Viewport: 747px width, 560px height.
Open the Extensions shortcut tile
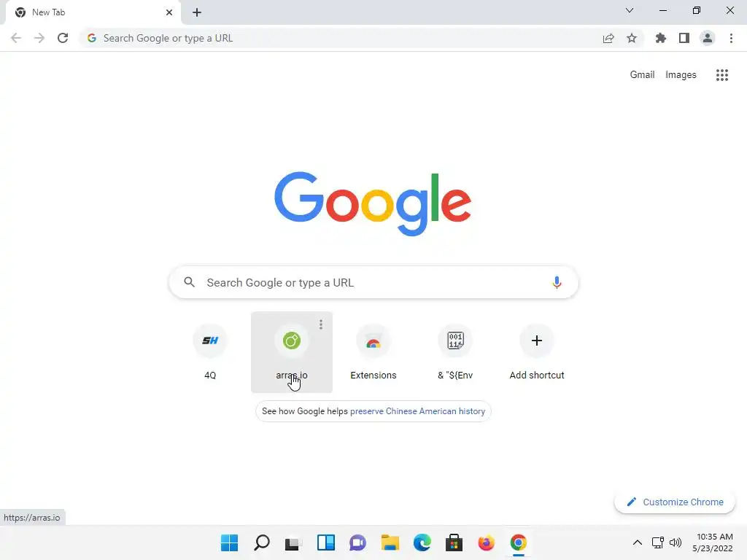(373, 352)
